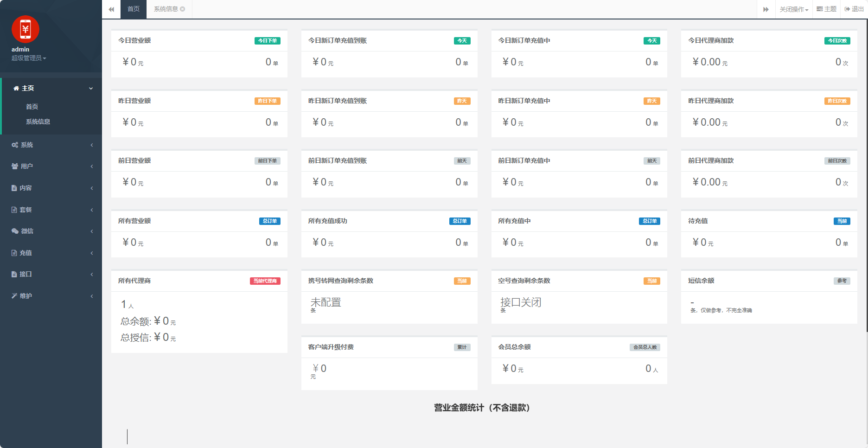This screenshot has height=448, width=868.
Task: Expand the 用户 sidebar menu
Action: [51, 166]
